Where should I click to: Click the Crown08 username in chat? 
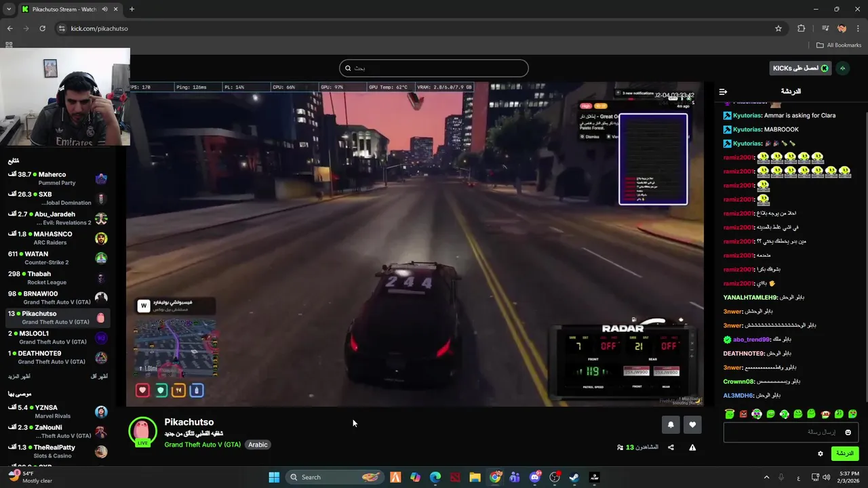738,382
